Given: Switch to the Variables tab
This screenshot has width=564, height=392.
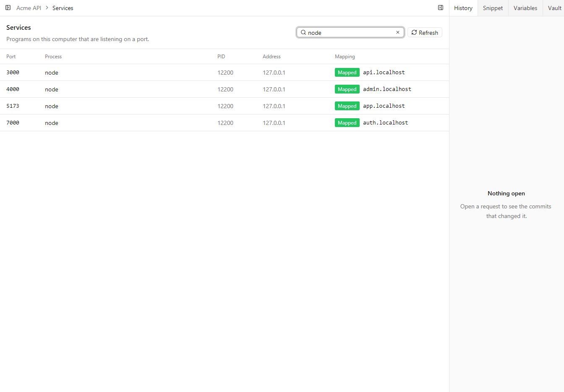Looking at the screenshot, I should [x=525, y=8].
